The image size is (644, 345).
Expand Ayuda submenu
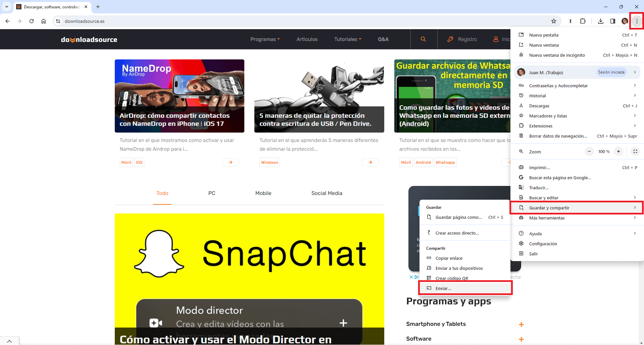click(577, 234)
